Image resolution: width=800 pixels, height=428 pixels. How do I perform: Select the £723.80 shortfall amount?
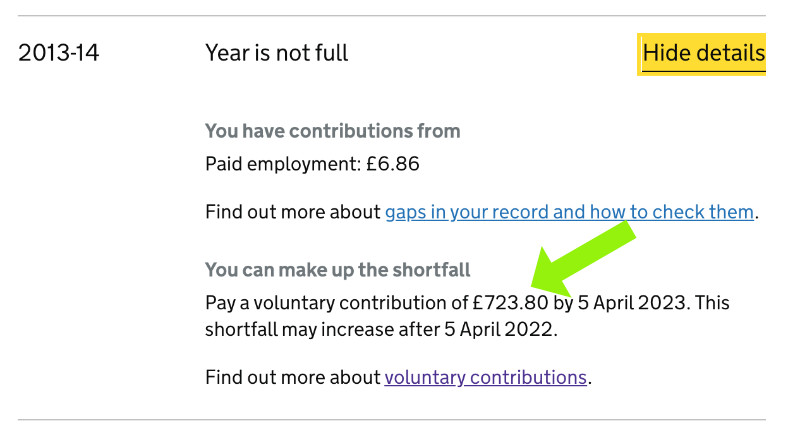(x=510, y=302)
